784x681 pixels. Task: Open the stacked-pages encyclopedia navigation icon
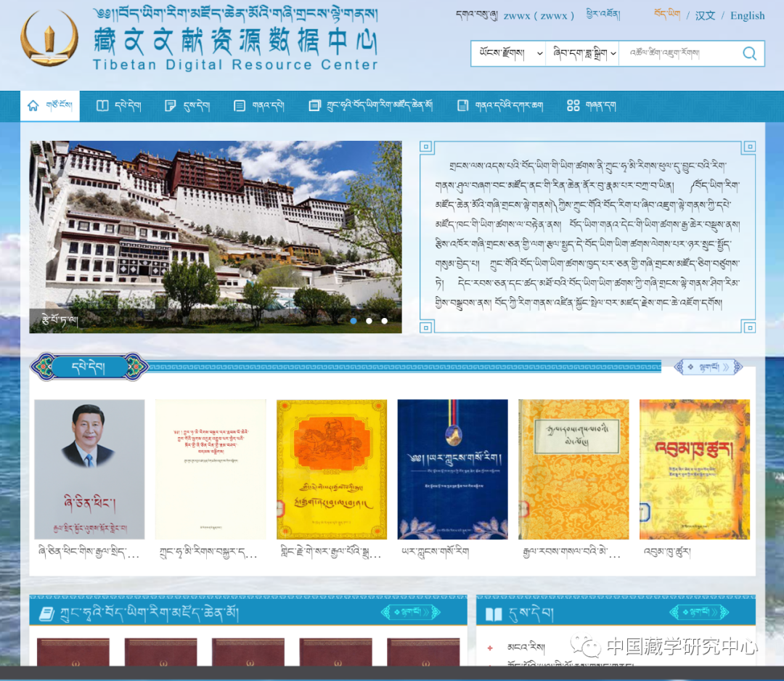314,106
